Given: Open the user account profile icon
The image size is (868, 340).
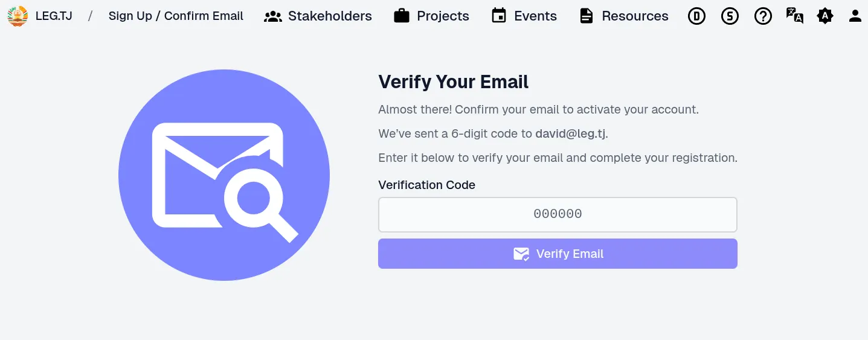Looking at the screenshot, I should pos(855,16).
